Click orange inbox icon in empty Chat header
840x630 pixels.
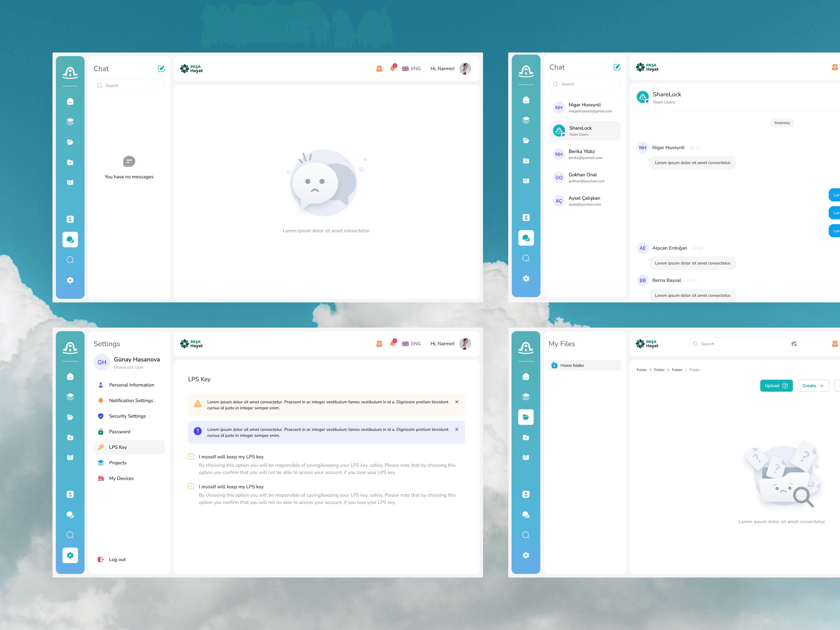pyautogui.click(x=379, y=68)
